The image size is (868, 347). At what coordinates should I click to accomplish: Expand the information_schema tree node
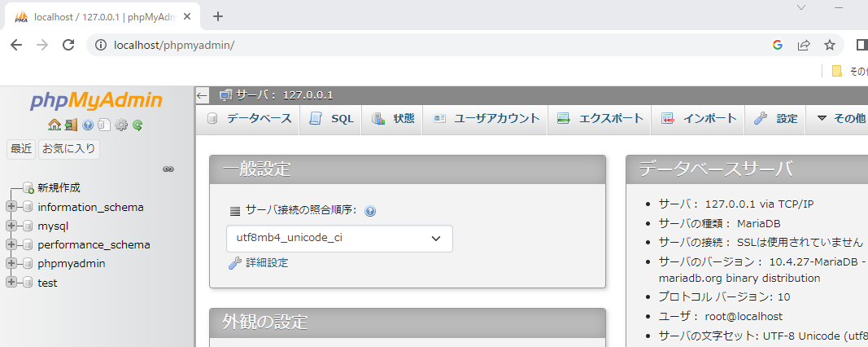coord(11,207)
